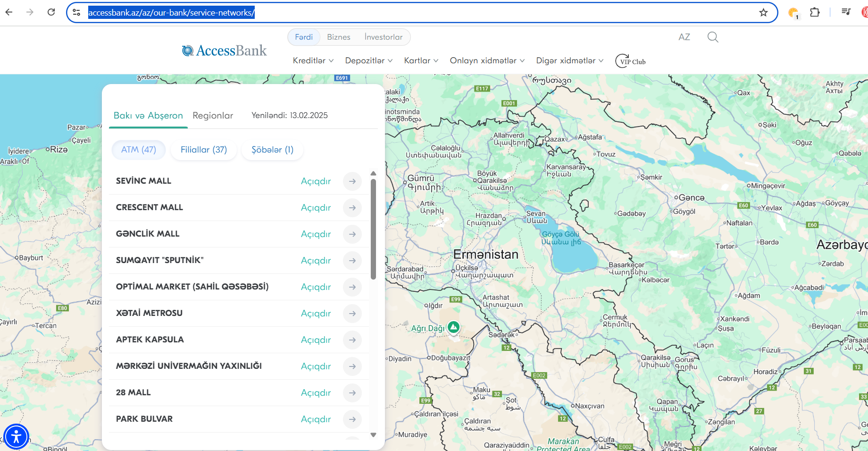Click the VIP Club icon
Screen dimensions: 868x451
pos(630,61)
